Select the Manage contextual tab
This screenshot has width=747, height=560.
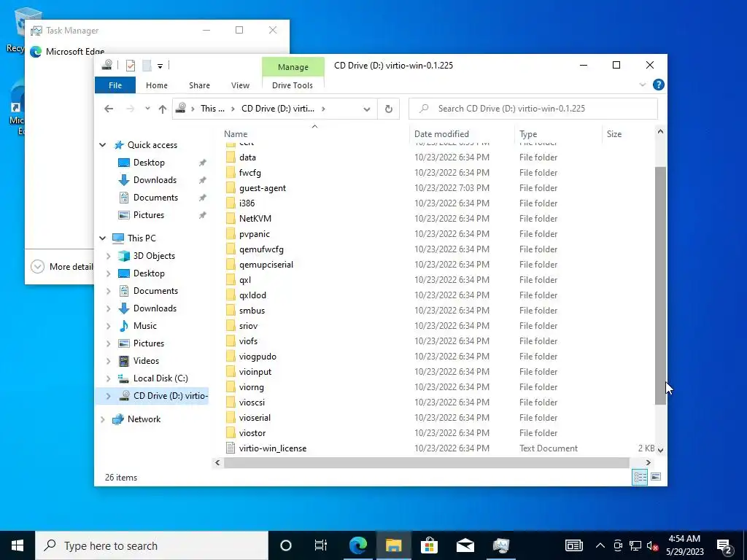(293, 67)
